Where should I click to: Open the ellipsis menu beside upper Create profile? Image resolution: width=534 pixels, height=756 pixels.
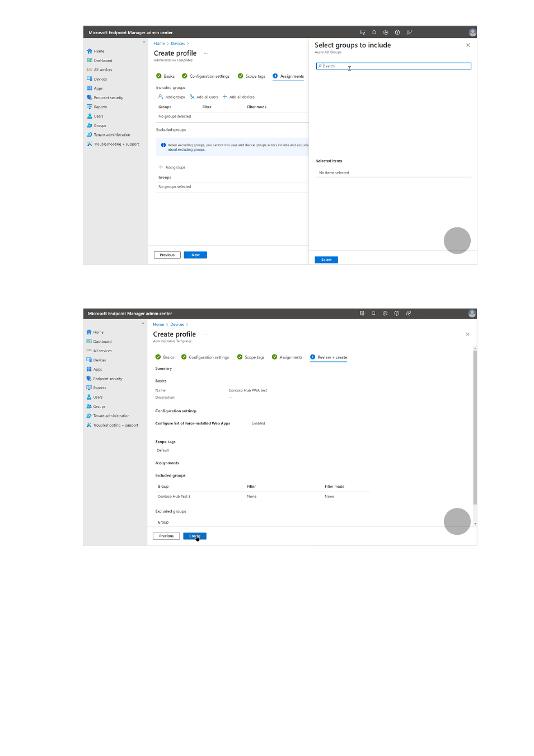point(206,54)
